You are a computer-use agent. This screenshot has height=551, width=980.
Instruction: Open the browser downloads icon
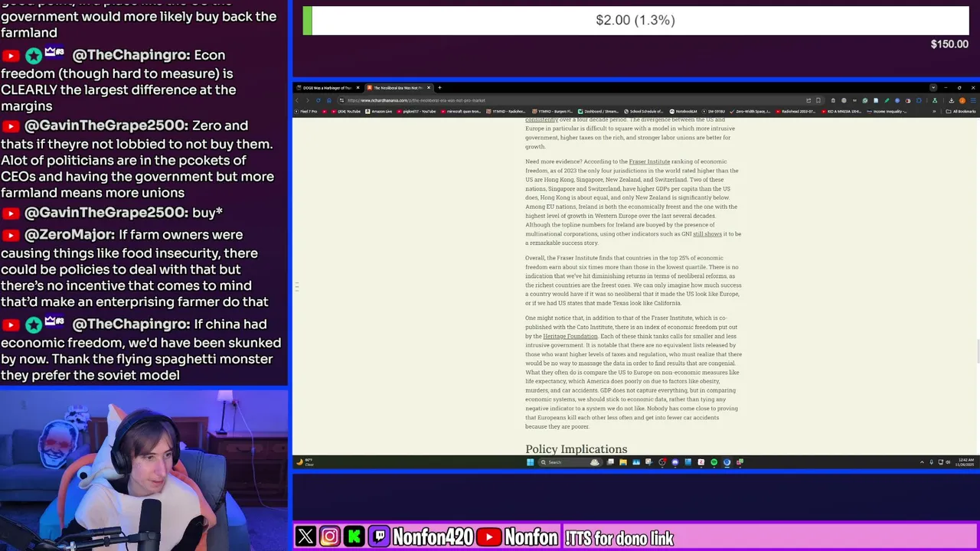pos(951,100)
